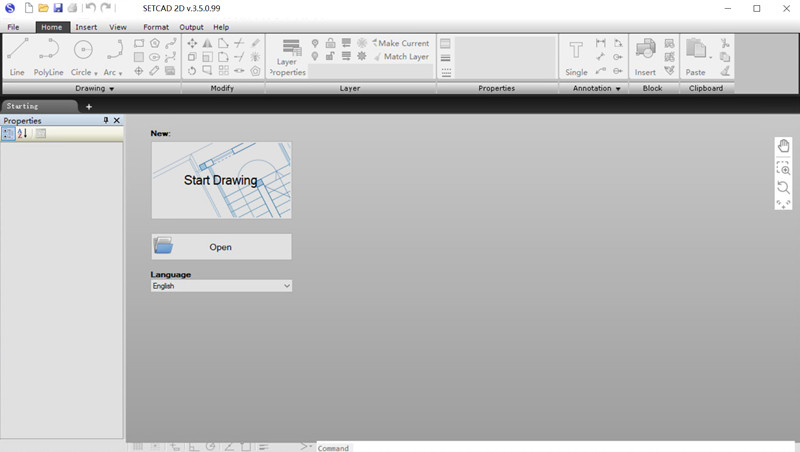This screenshot has height=452, width=800.
Task: Open the Paste dropdown arrow
Action: coord(711,57)
